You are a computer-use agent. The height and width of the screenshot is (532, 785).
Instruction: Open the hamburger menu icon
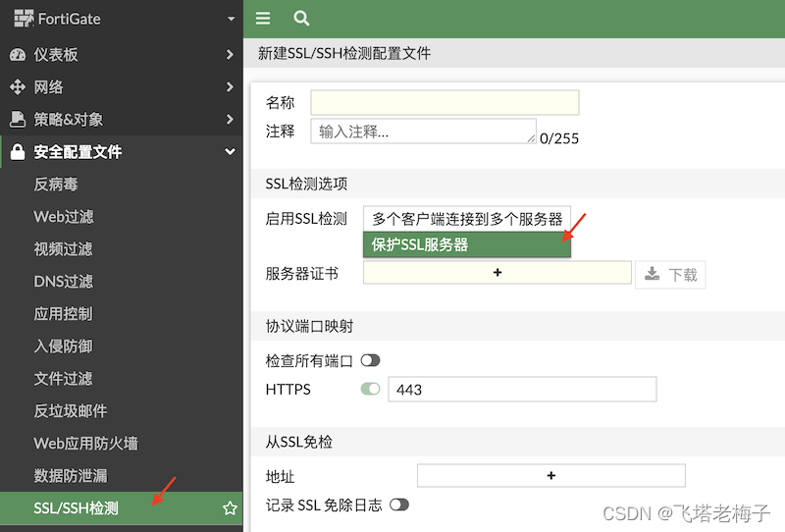tap(263, 19)
